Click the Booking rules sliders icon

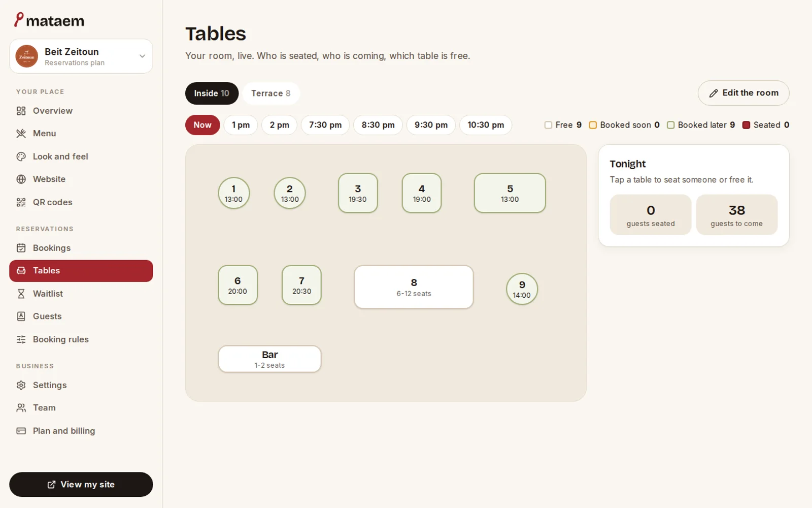point(21,339)
